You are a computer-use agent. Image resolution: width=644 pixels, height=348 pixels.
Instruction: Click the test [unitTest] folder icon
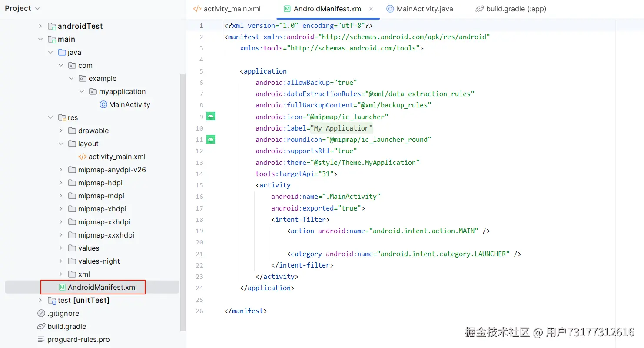click(52, 300)
